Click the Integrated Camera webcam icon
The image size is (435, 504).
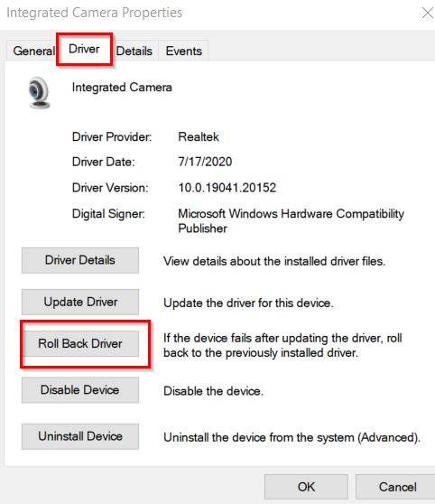click(39, 93)
